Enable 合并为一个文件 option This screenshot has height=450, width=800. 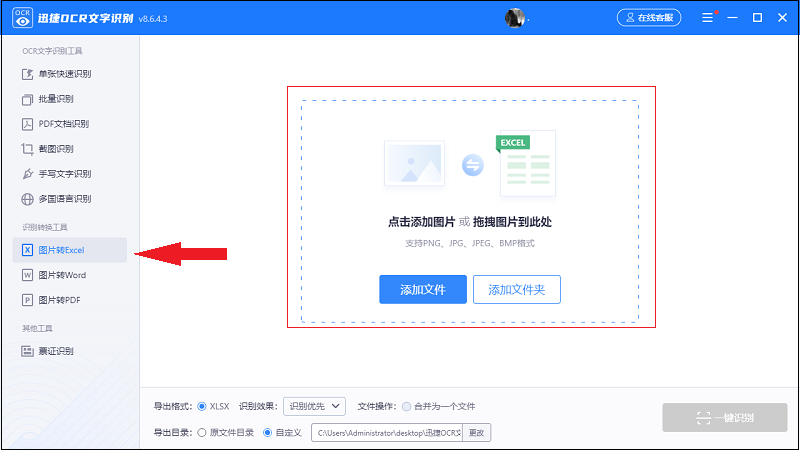pyautogui.click(x=407, y=407)
